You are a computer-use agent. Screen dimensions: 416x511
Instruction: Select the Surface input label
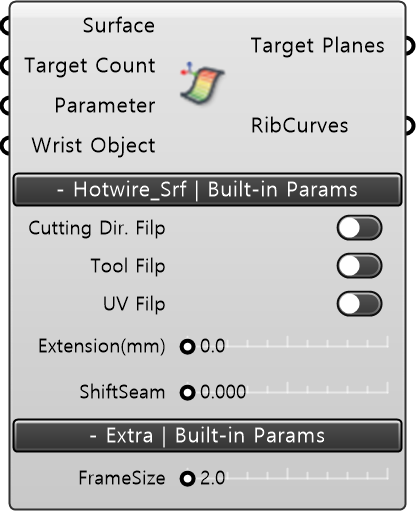pos(119,26)
